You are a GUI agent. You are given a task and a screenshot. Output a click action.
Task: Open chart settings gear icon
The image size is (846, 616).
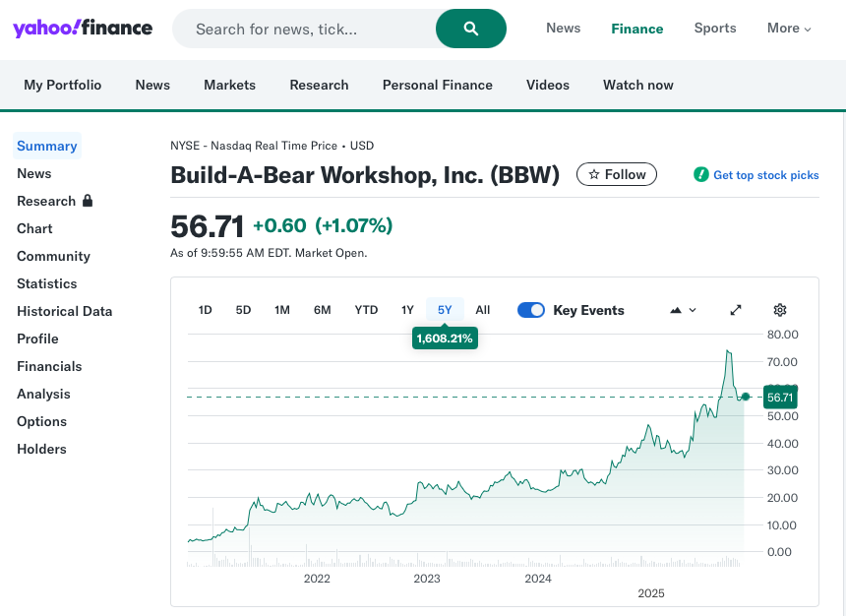[780, 310]
